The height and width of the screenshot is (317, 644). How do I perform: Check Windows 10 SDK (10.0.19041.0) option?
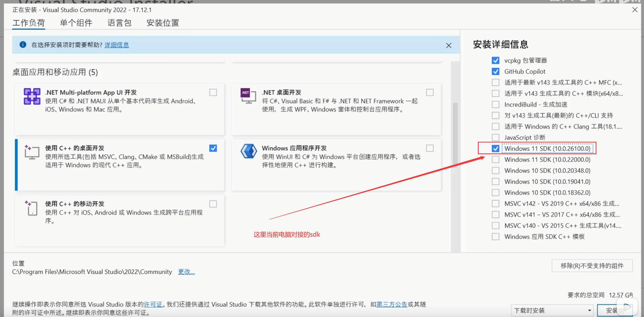click(495, 182)
